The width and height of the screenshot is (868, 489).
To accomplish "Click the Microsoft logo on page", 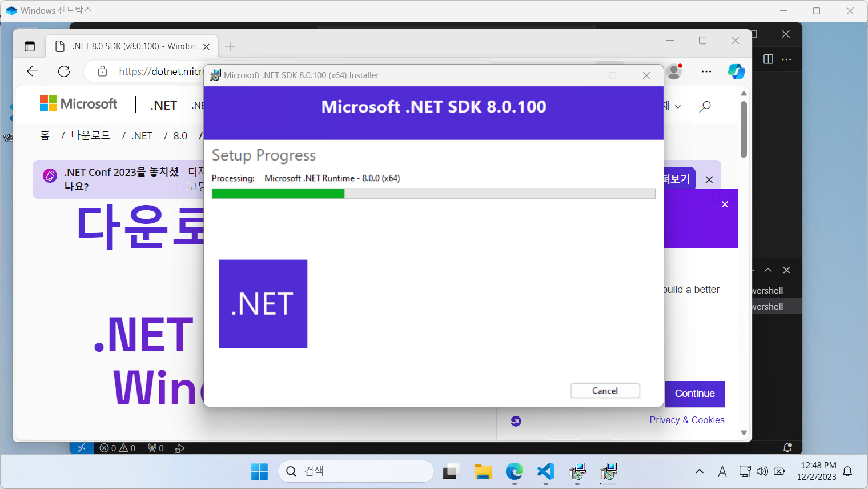I will [x=79, y=104].
